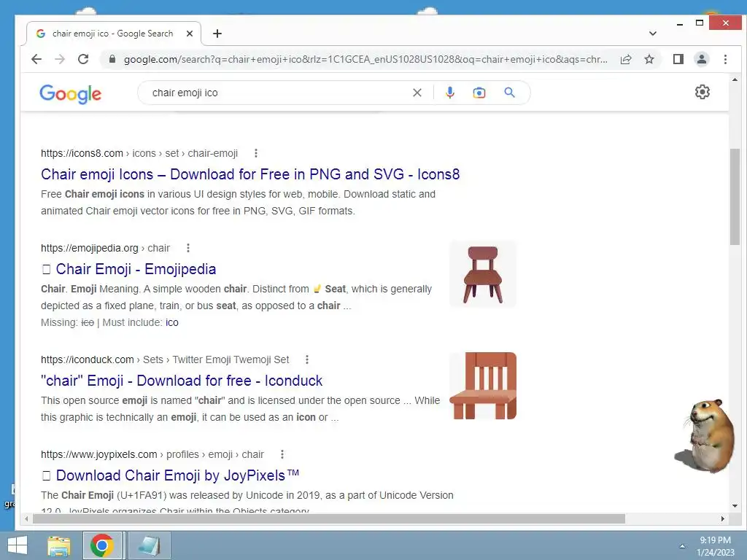Open the Chair Emoji - Emojipedia result
Screen dimensions: 747x560
tap(128, 269)
